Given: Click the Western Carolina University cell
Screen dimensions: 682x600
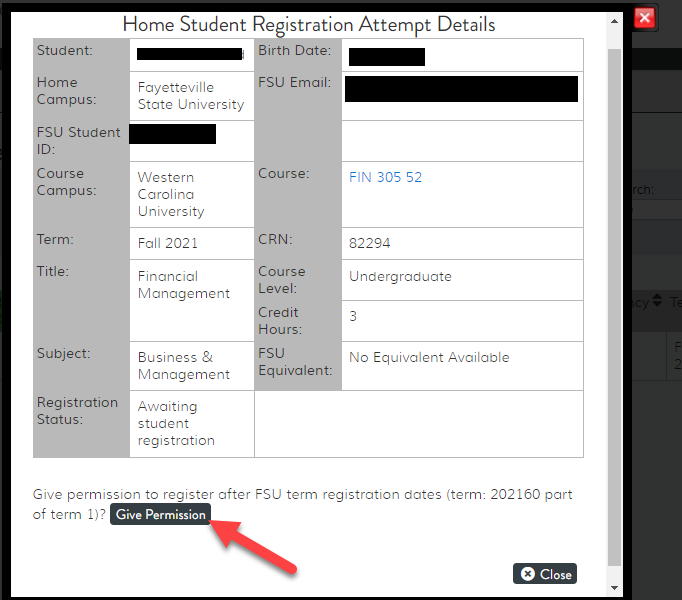Looking at the screenshot, I should point(171,194).
